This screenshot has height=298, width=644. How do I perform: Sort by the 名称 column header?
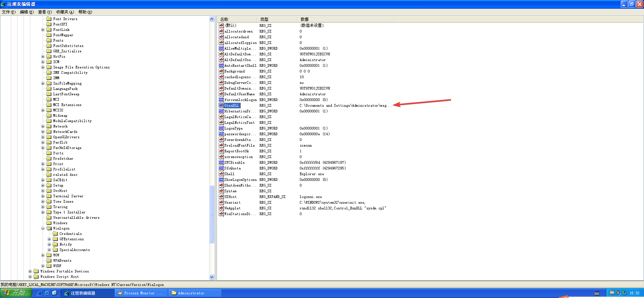click(237, 19)
